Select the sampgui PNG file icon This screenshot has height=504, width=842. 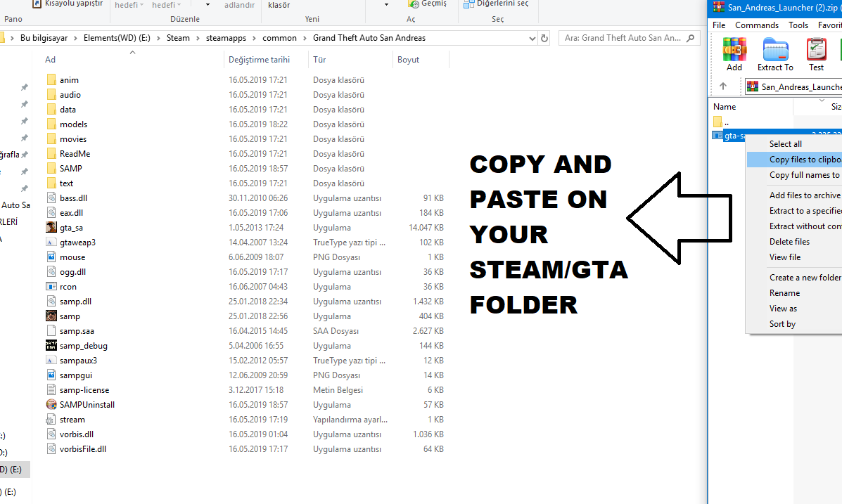pos(51,375)
